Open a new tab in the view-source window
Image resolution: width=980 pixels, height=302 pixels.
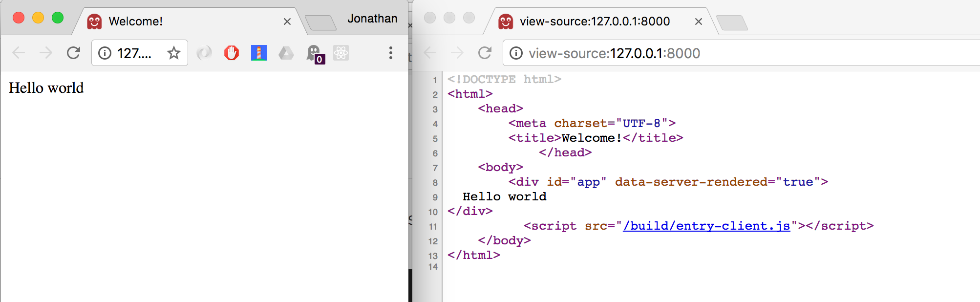coord(732,22)
